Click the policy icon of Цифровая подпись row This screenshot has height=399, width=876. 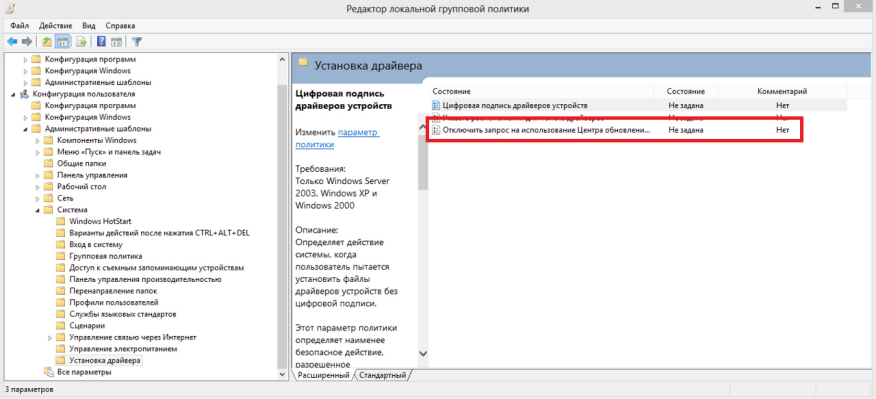point(436,105)
